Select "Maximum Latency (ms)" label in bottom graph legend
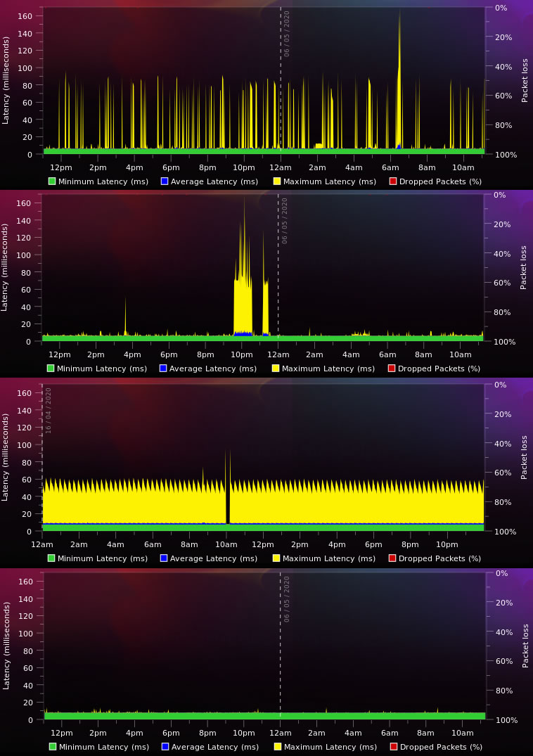The width and height of the screenshot is (533, 756). [330, 748]
